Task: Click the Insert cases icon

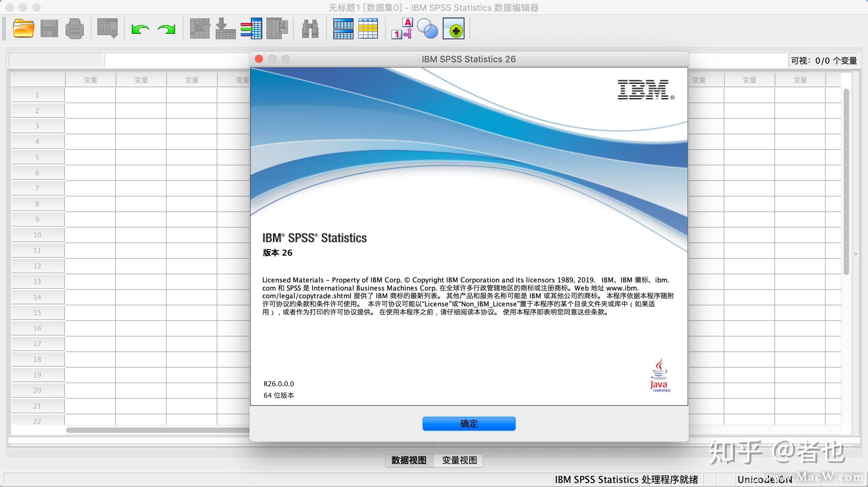Action: pos(343,28)
